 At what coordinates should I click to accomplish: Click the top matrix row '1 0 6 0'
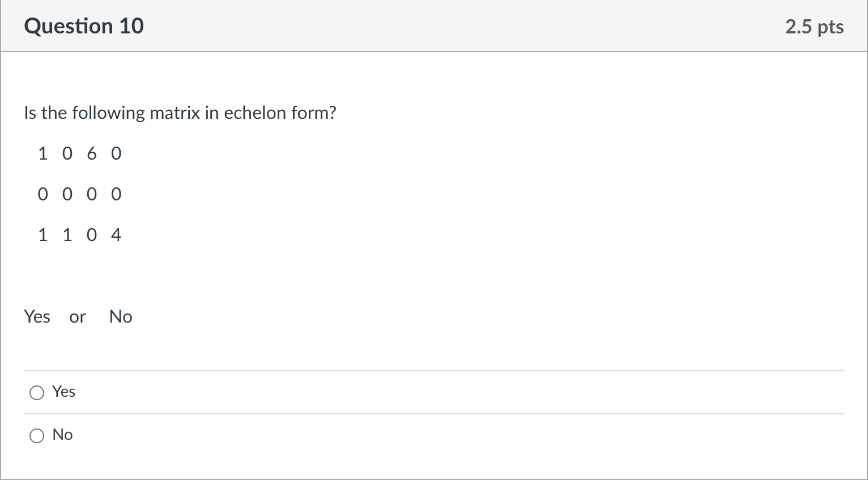click(80, 153)
